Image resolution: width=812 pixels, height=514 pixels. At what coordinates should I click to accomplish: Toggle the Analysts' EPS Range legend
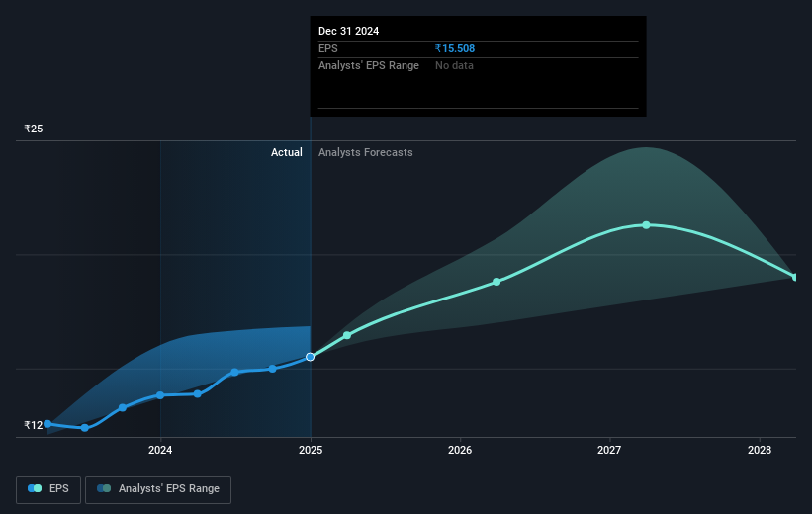point(158,489)
